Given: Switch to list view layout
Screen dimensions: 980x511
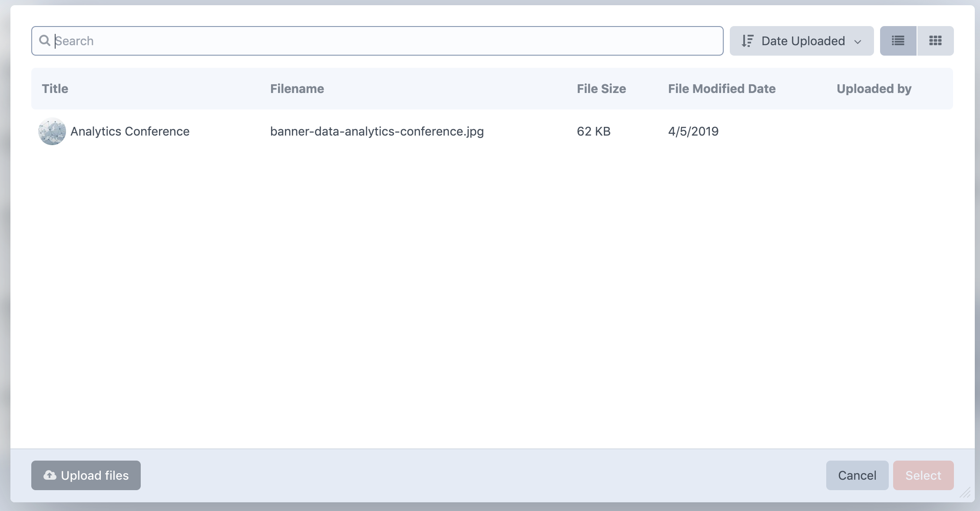Looking at the screenshot, I should pyautogui.click(x=898, y=41).
